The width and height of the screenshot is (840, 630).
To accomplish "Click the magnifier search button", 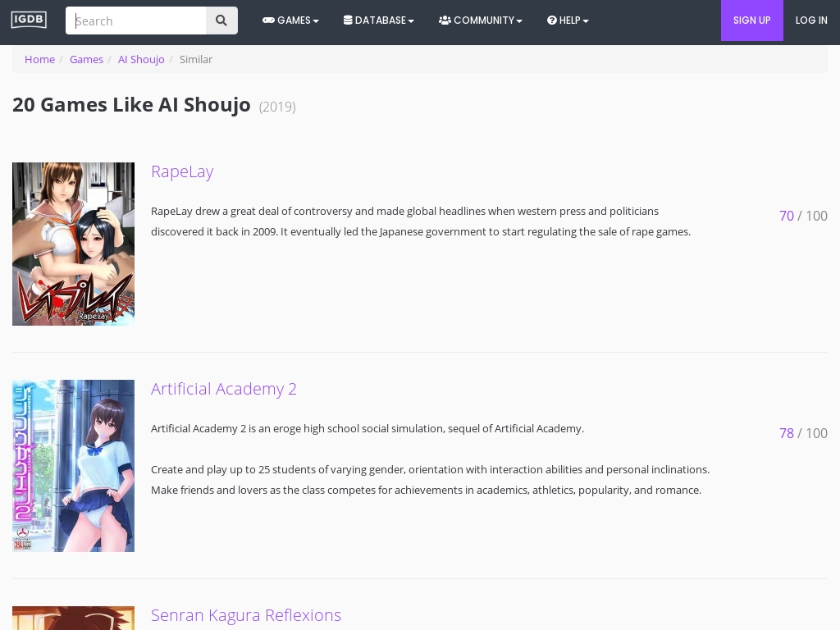I will coord(221,21).
